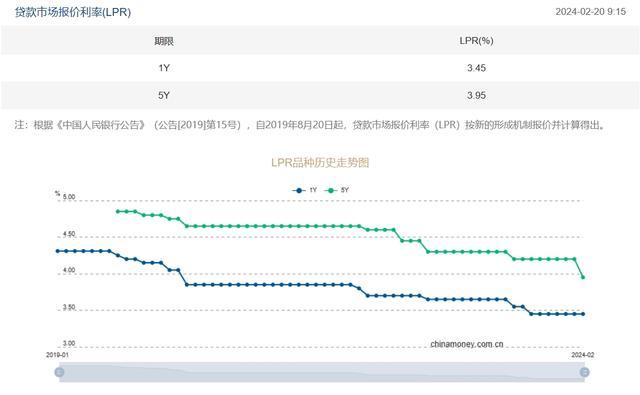
Task: Toggle the 5Y series in chart legend
Action: pyautogui.click(x=336, y=190)
